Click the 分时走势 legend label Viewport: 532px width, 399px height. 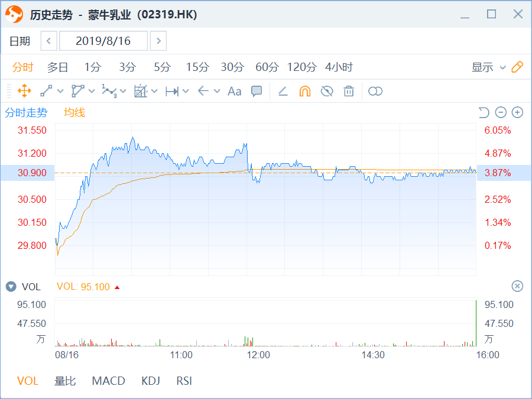coord(26,113)
